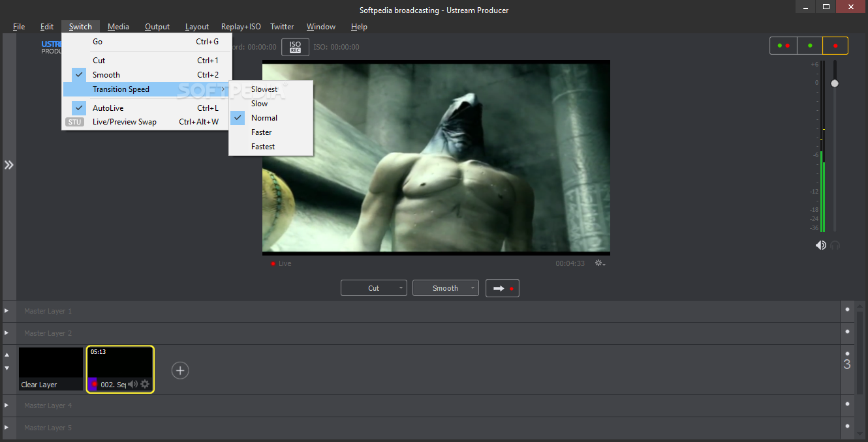Screen dimensions: 868x442
Task: Choose Live/Preview Swap menu entry
Action: (x=146, y=122)
